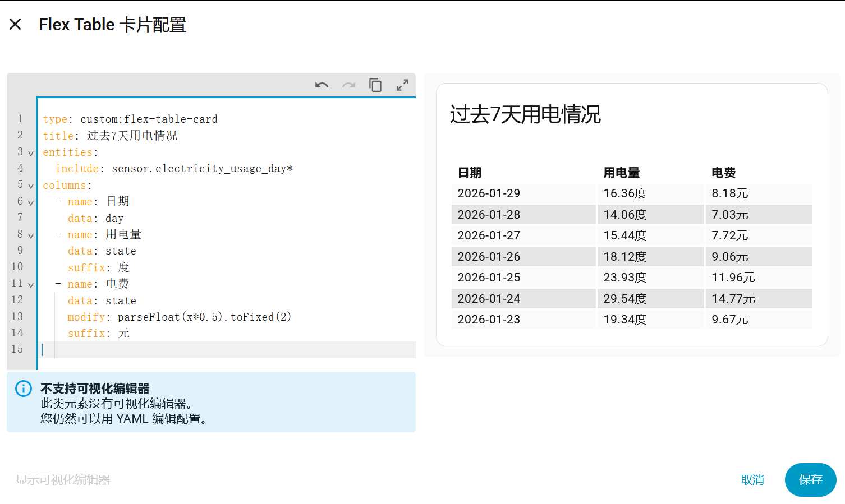
Task: Undo the last YAML edit
Action: pos(322,85)
